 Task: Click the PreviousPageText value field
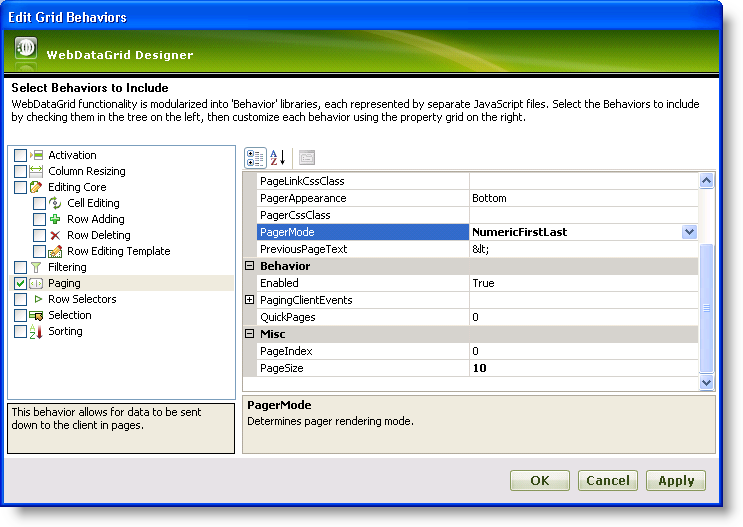tap(584, 249)
